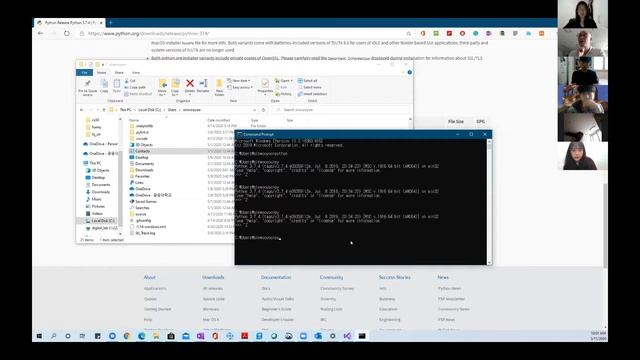The image size is (640, 360).
Task: Open the Open dropdown in ribbon
Action: click(284, 81)
